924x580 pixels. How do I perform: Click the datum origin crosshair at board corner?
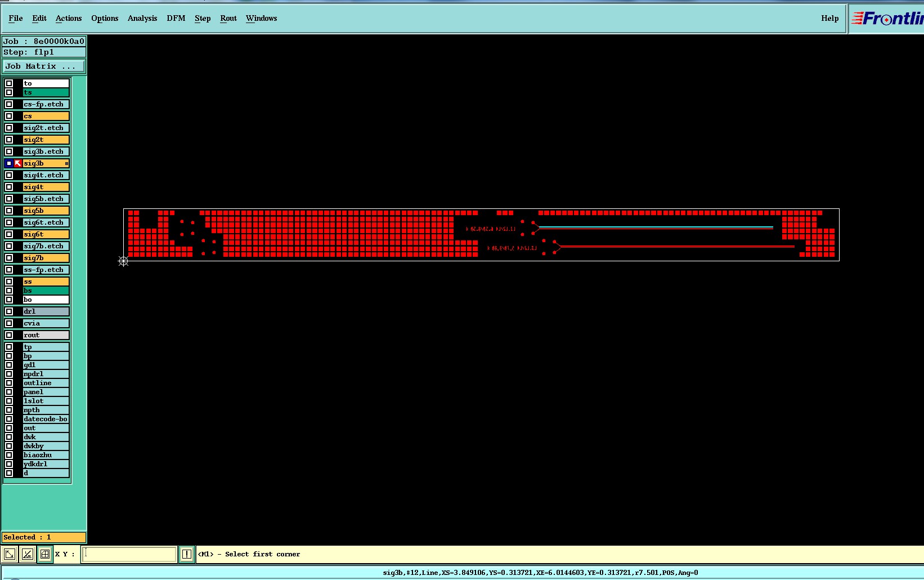123,261
